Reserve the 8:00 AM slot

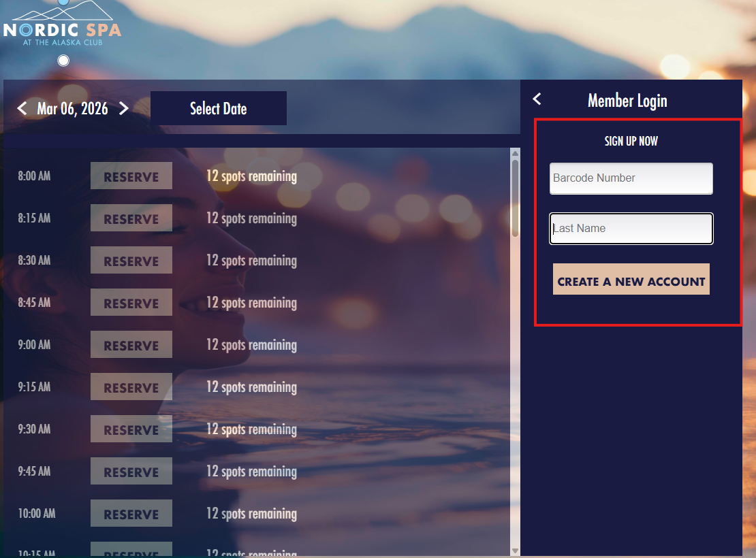tap(131, 176)
